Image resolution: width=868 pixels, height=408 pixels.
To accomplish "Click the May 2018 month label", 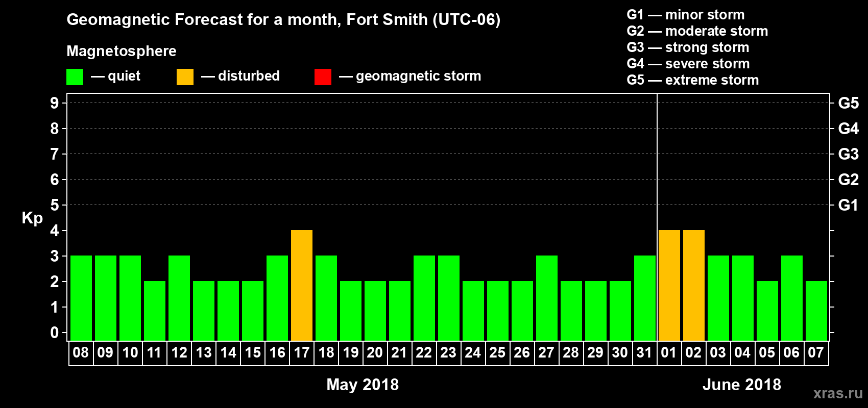I will (x=363, y=385).
